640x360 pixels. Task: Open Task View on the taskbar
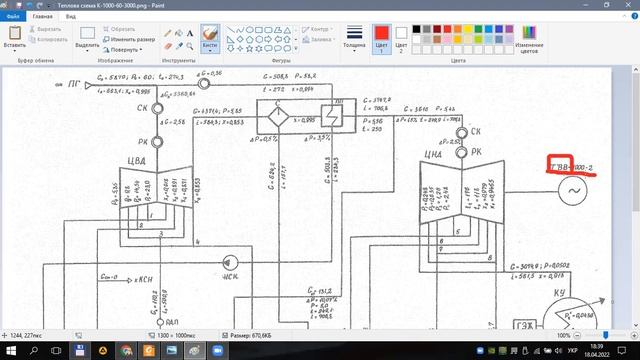click(56, 351)
